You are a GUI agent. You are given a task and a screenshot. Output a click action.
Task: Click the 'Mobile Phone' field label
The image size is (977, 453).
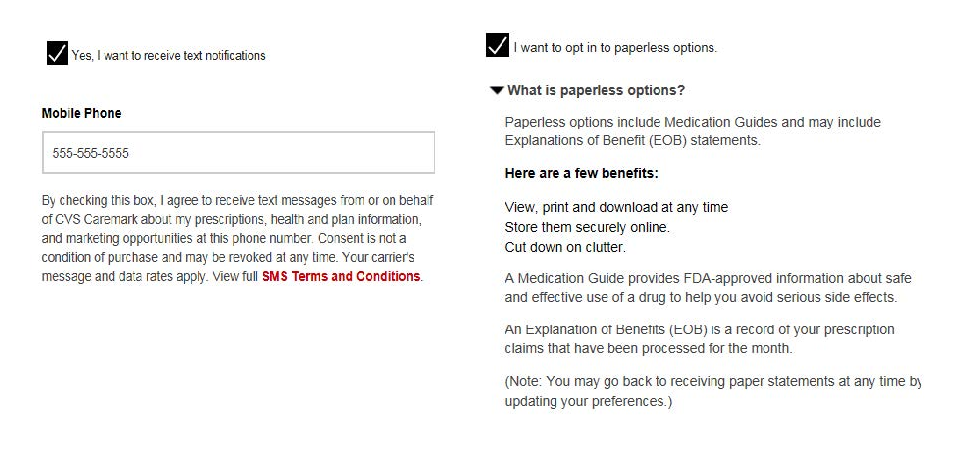coord(81,114)
